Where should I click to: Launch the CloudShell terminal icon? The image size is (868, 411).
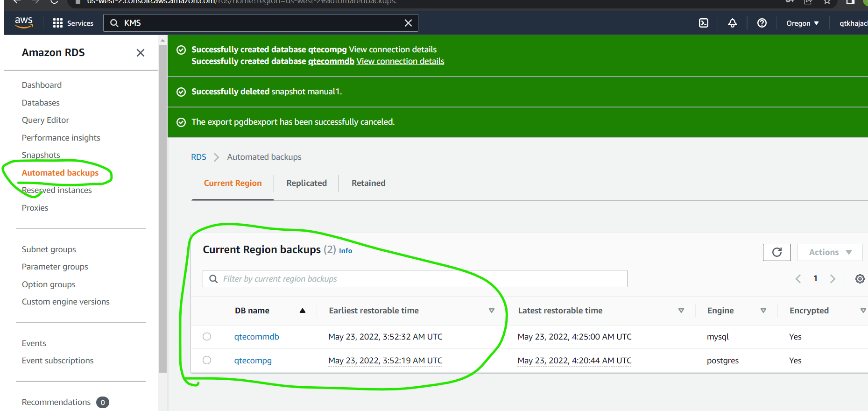tap(704, 23)
